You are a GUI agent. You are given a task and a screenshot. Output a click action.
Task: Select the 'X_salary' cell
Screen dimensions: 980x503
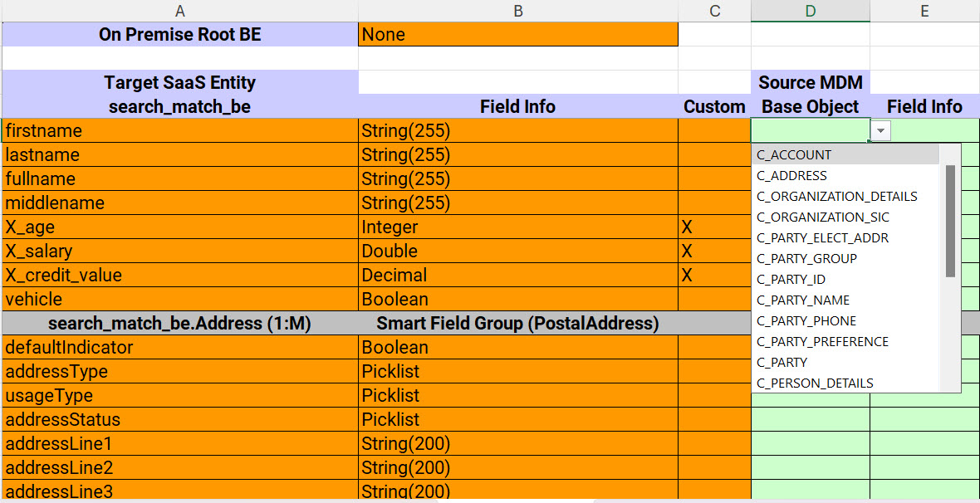(x=180, y=251)
